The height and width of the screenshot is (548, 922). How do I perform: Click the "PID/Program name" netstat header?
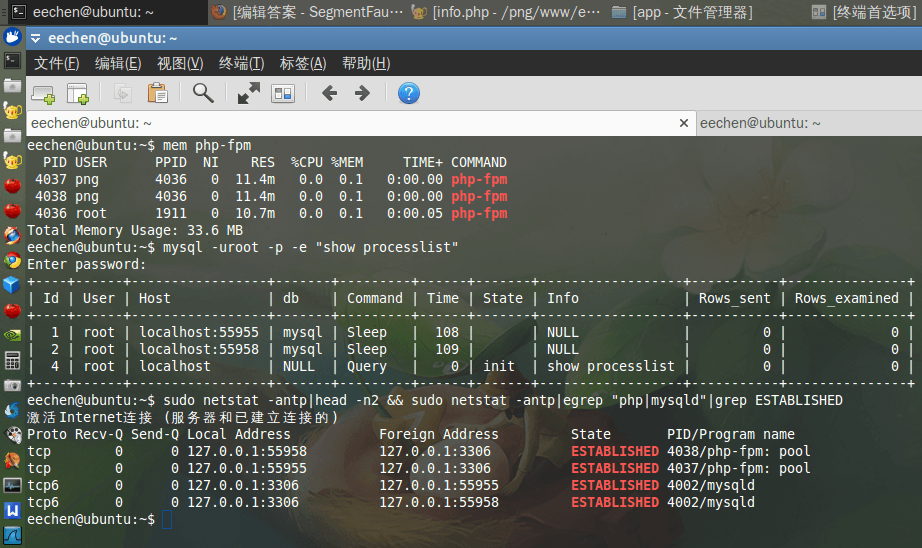click(x=731, y=434)
